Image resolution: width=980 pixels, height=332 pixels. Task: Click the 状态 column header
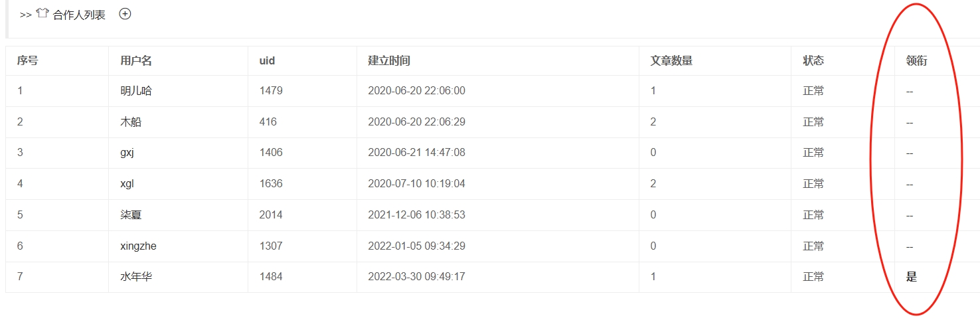(813, 61)
